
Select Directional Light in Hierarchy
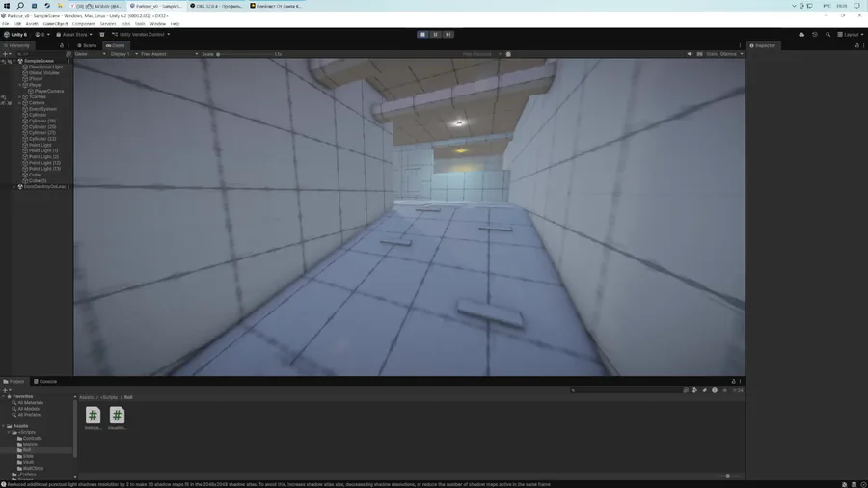tap(45, 67)
